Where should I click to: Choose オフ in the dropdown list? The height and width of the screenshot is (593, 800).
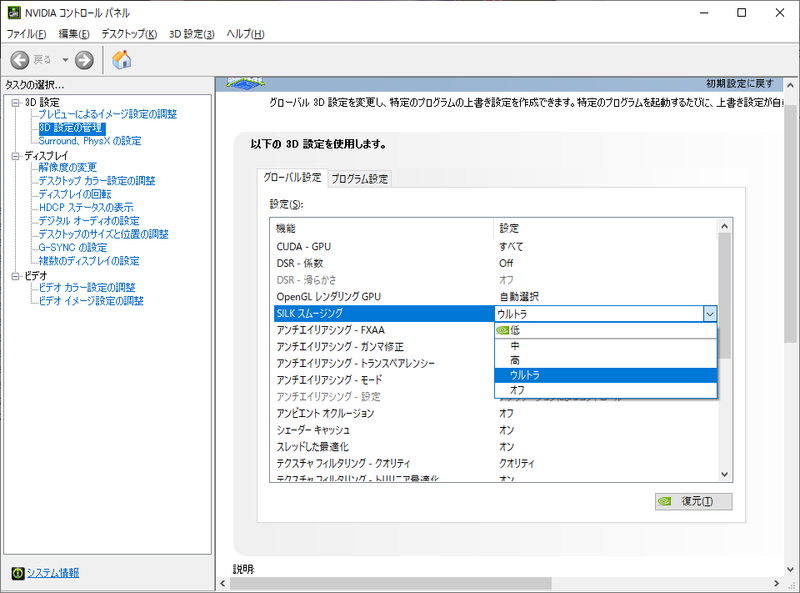click(606, 390)
